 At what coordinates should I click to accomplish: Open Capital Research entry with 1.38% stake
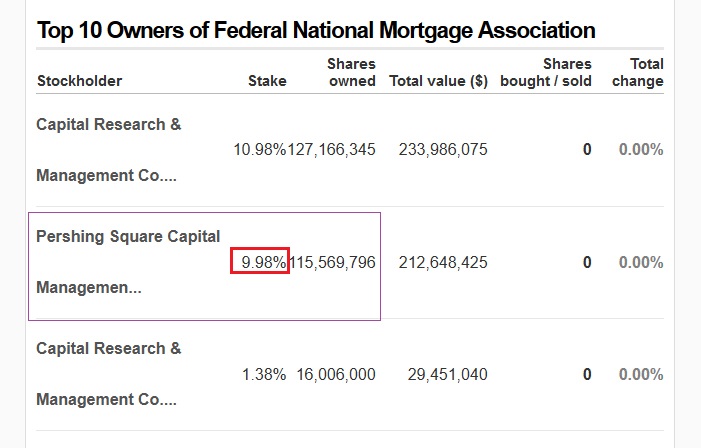(x=108, y=374)
